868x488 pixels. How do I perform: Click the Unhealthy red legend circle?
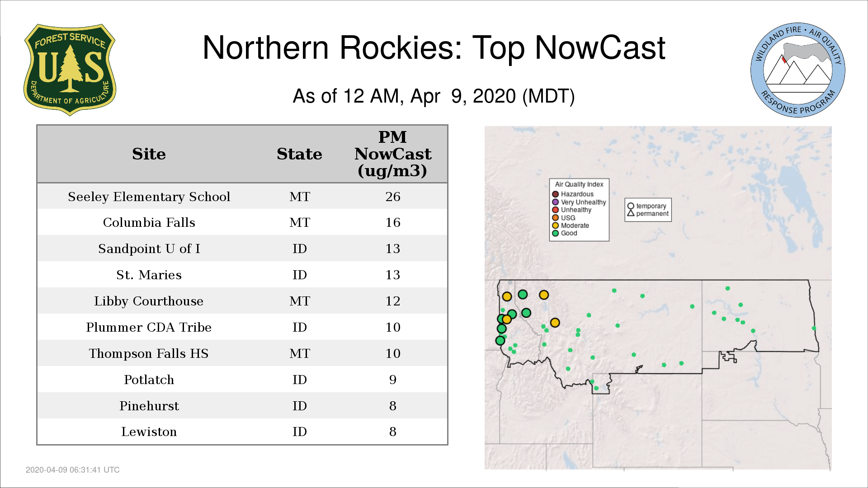point(556,210)
